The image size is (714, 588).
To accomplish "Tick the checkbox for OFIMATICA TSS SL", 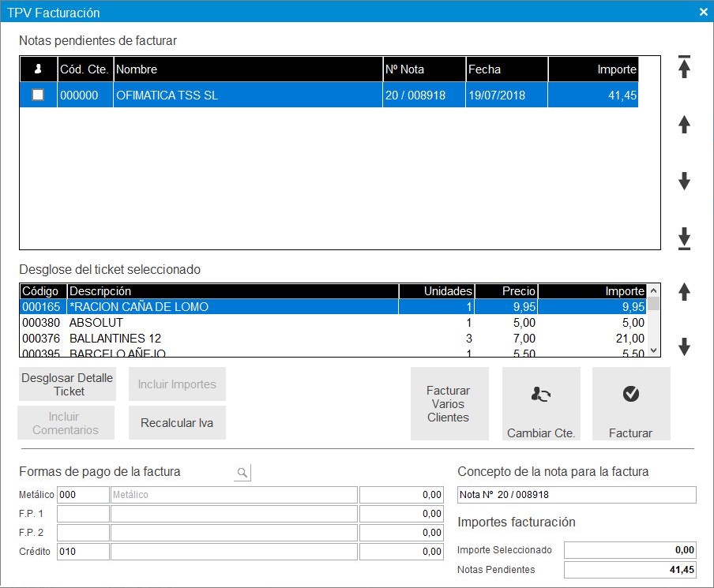I will pos(38,96).
